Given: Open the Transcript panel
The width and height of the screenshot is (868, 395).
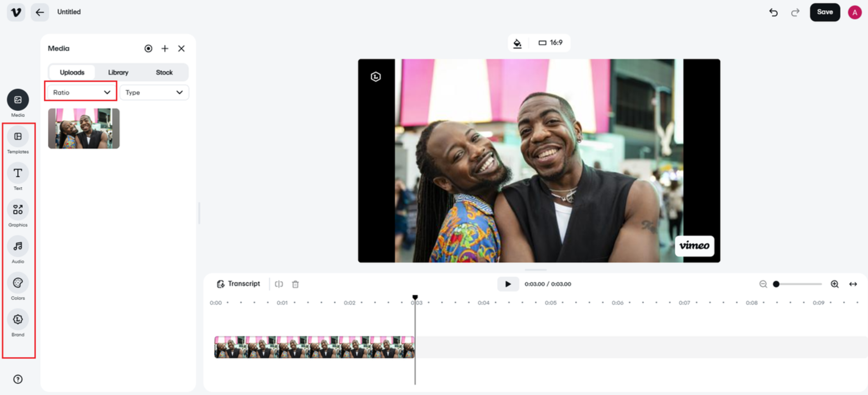Looking at the screenshot, I should 238,283.
